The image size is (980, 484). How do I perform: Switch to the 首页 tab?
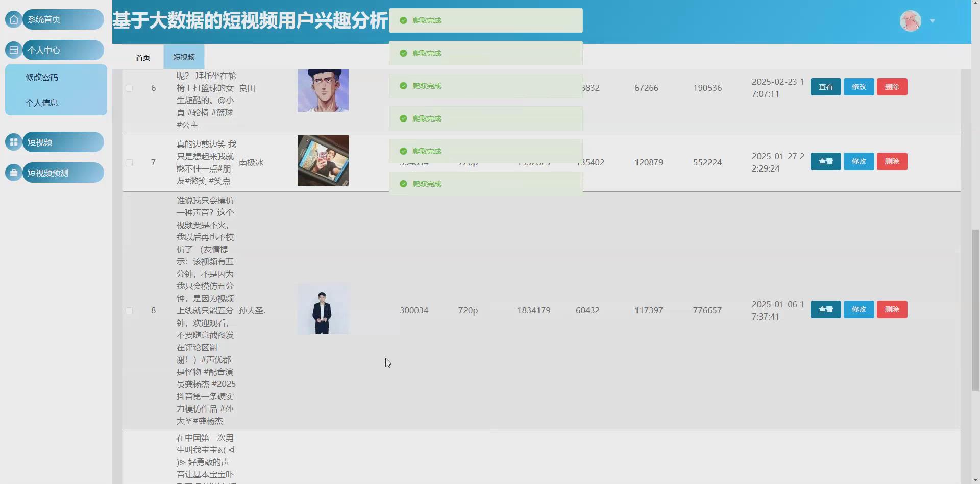tap(143, 57)
